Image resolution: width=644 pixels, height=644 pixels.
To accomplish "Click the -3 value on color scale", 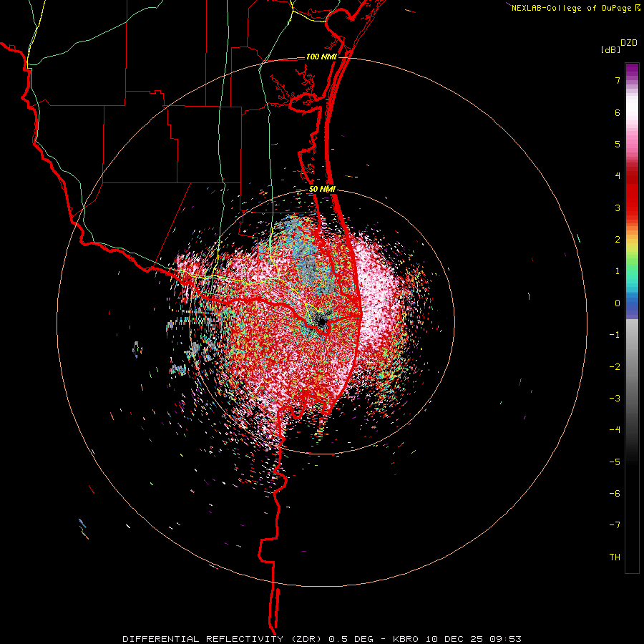I will click(x=615, y=398).
